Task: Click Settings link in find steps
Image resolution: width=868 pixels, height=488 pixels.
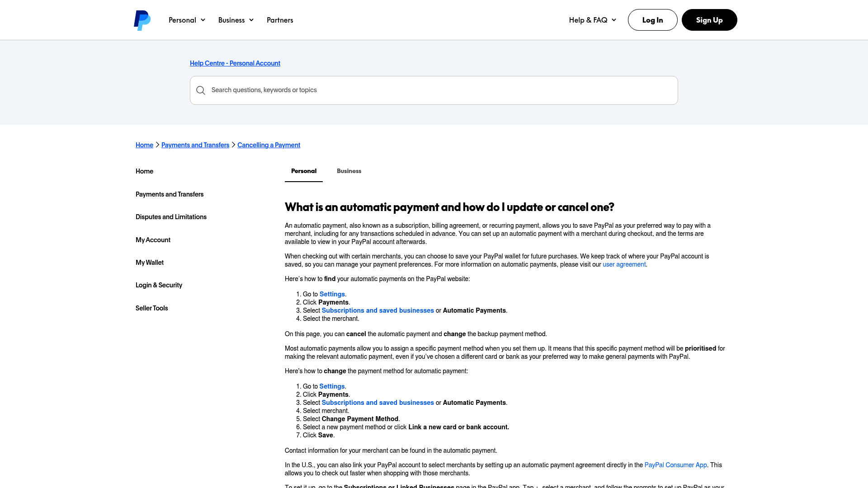Action: (332, 294)
